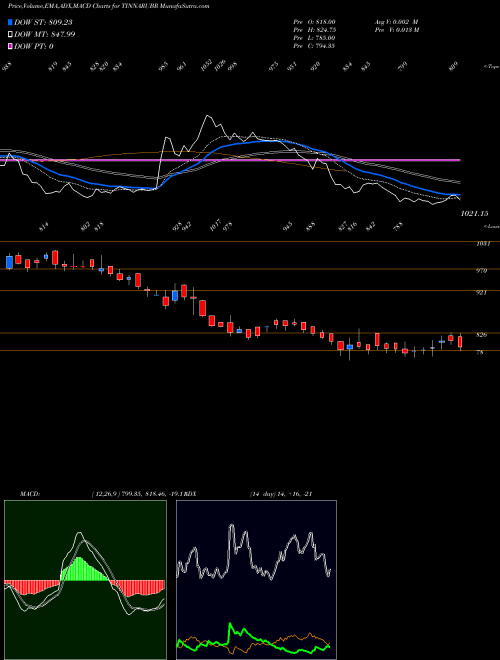500x660 pixels.
Task: Select the 'DOW ST: 809.23' legend label
Action: [x=43, y=22]
